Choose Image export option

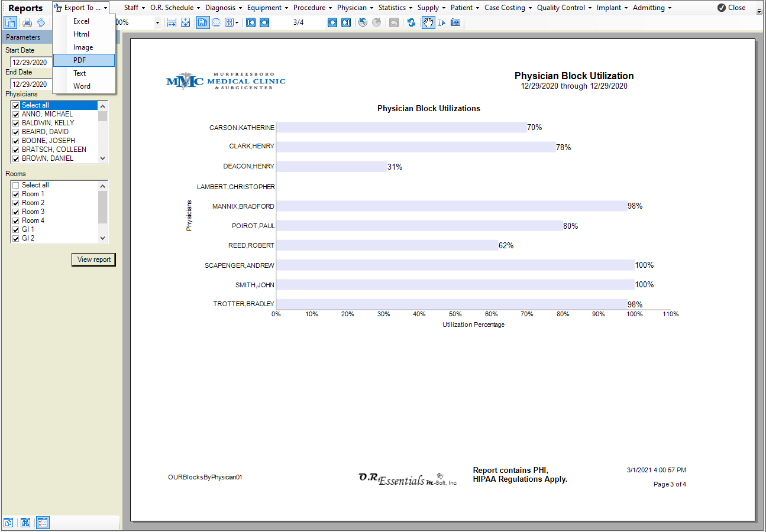(x=83, y=47)
